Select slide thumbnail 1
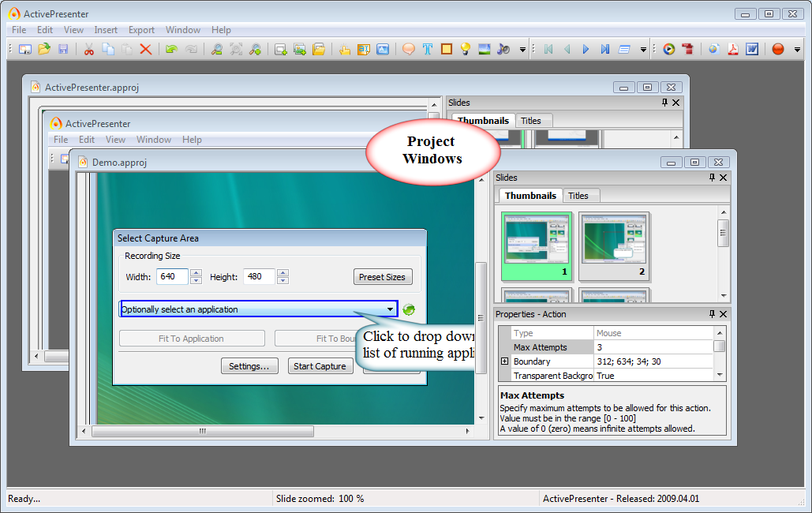812x513 pixels. 537,246
